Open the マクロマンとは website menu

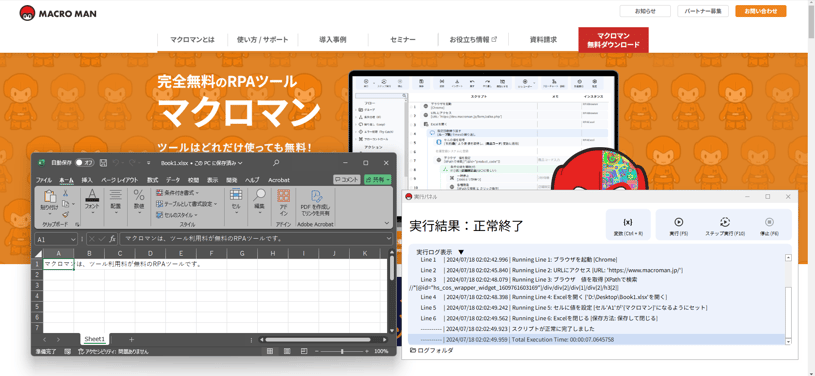(x=192, y=40)
